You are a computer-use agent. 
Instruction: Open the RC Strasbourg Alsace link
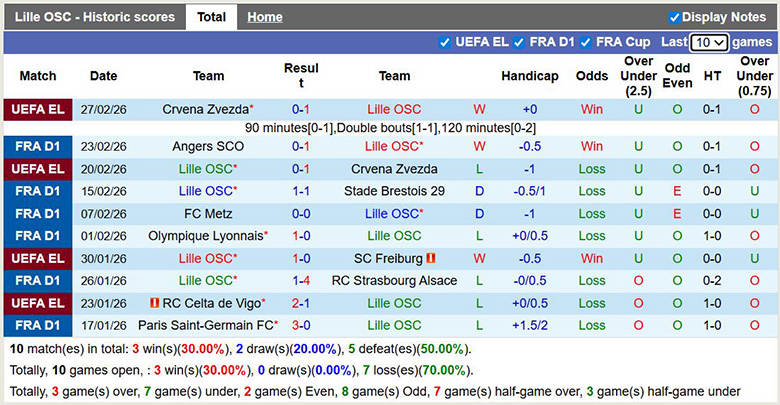(394, 281)
